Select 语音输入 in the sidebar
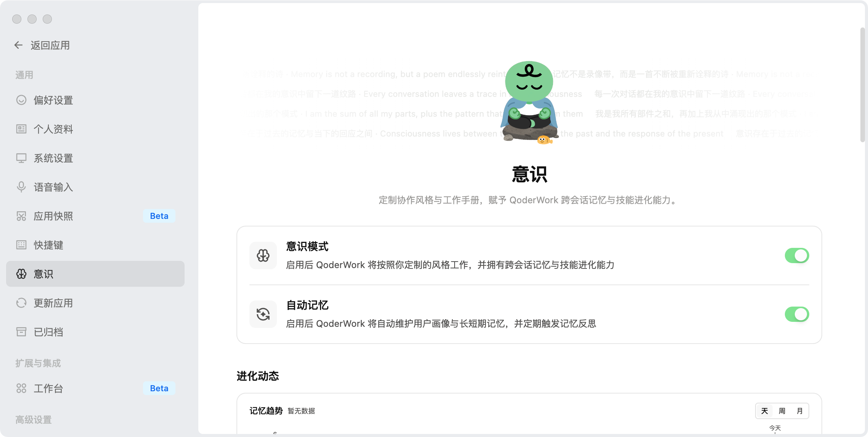This screenshot has height=437, width=868. click(95, 187)
